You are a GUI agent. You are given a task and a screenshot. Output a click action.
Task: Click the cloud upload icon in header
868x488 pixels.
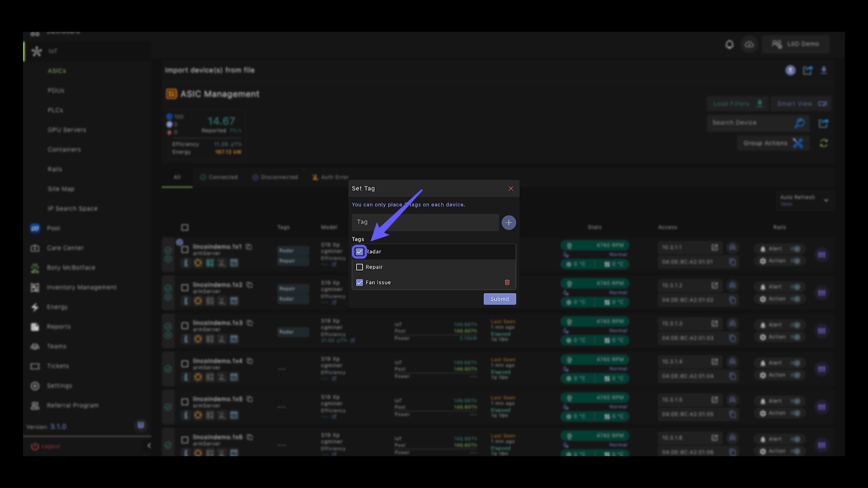[x=749, y=44]
